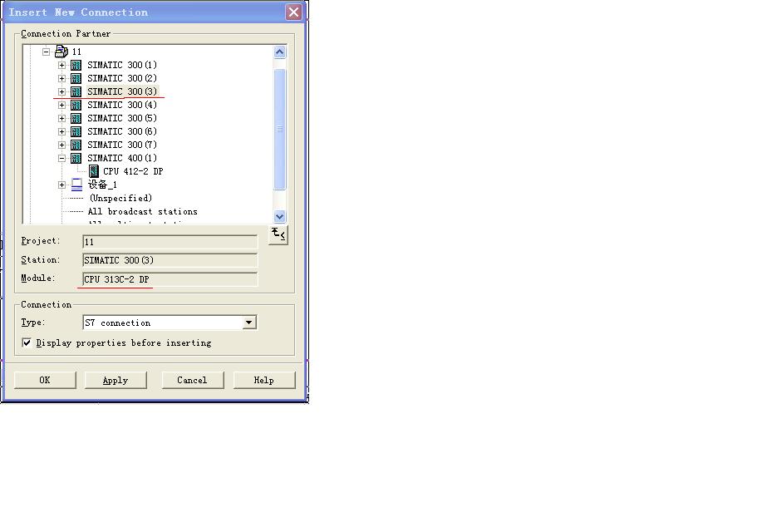Viewport: 762px width, 532px height.
Task: Click the SIMATIC 300(7) station icon
Action: (x=76, y=145)
